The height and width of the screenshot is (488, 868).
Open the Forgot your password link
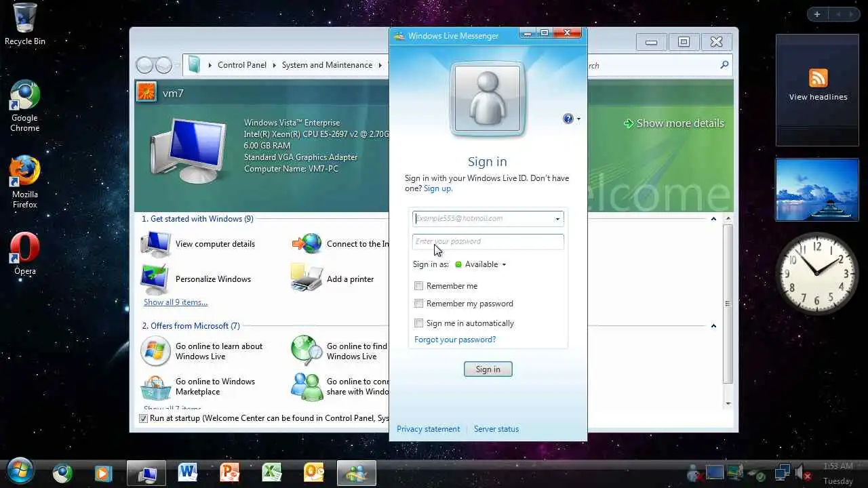455,340
